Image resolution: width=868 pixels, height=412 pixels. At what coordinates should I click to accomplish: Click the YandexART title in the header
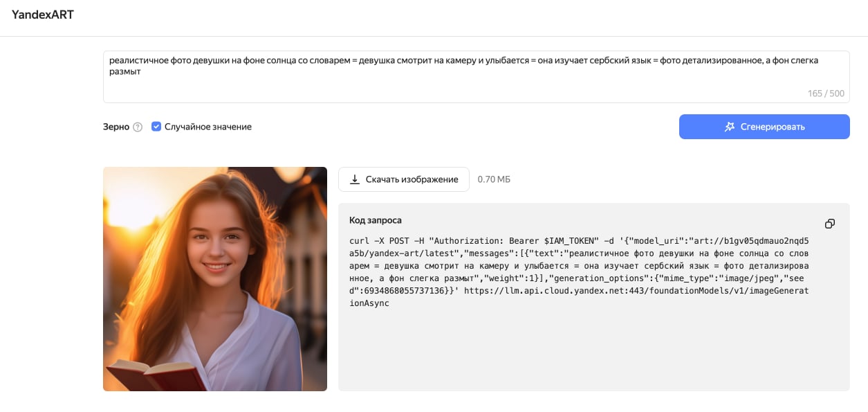coord(43,15)
